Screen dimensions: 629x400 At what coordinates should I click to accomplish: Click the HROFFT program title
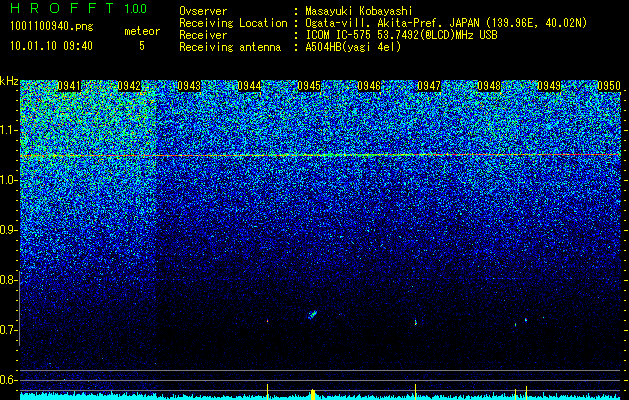62,8
